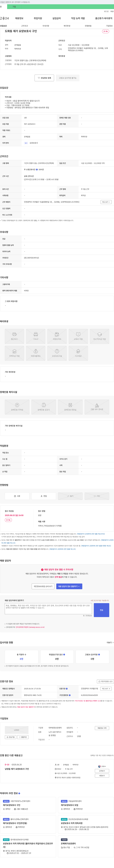Image resolution: width=114 pixels, height=868 pixels.
Task: Click the 개인정보보호법 상세 보기 button
Action: point(43,586)
